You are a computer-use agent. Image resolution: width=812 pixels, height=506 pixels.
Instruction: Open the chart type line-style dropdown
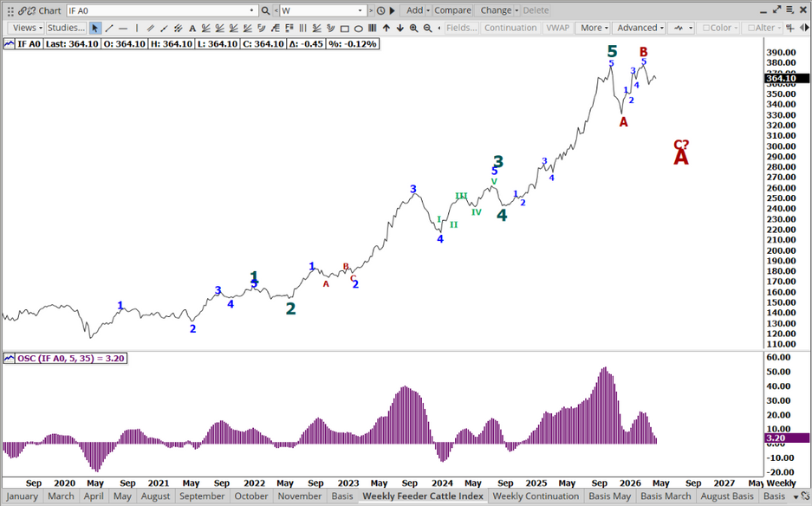681,28
